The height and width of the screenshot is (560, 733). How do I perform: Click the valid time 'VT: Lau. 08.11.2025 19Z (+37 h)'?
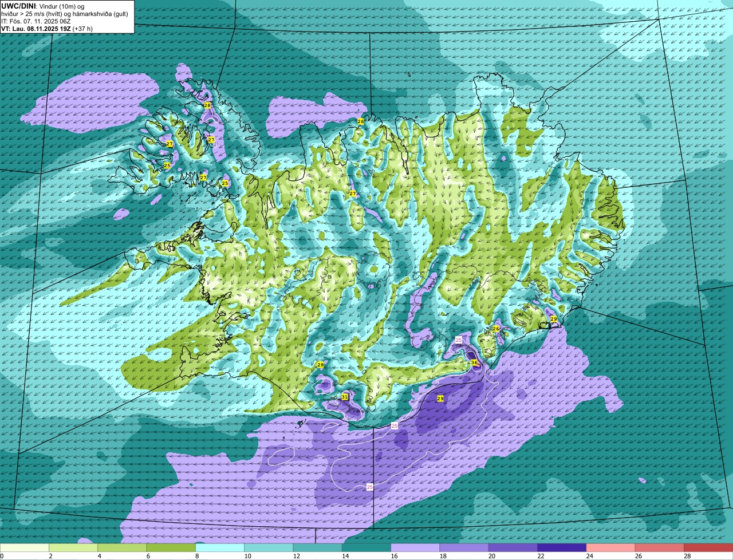coord(47,28)
